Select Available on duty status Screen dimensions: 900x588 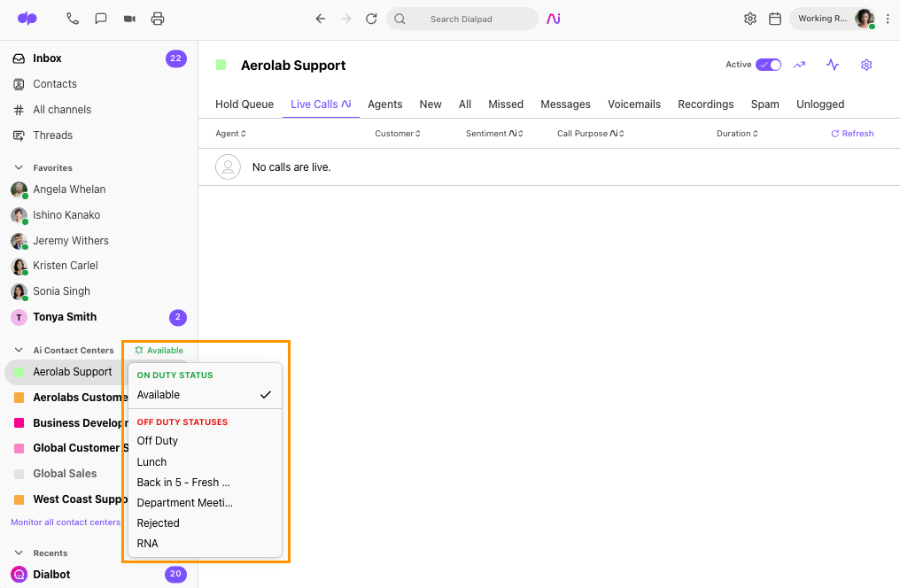tap(205, 395)
